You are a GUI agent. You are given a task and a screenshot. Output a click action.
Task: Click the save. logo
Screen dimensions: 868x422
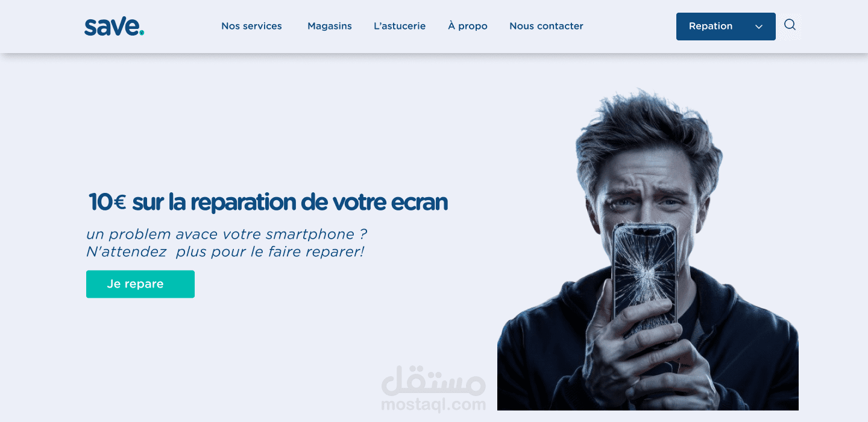(x=115, y=27)
